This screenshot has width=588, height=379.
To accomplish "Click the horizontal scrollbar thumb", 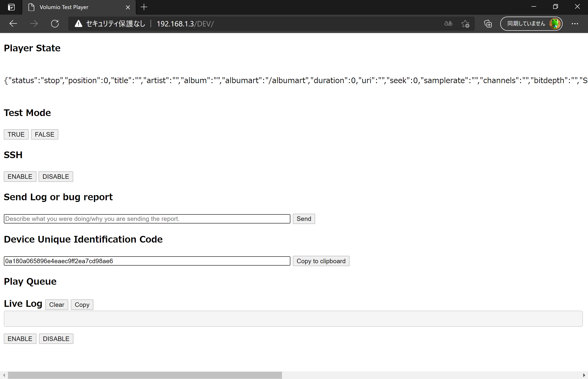I will (x=145, y=375).
